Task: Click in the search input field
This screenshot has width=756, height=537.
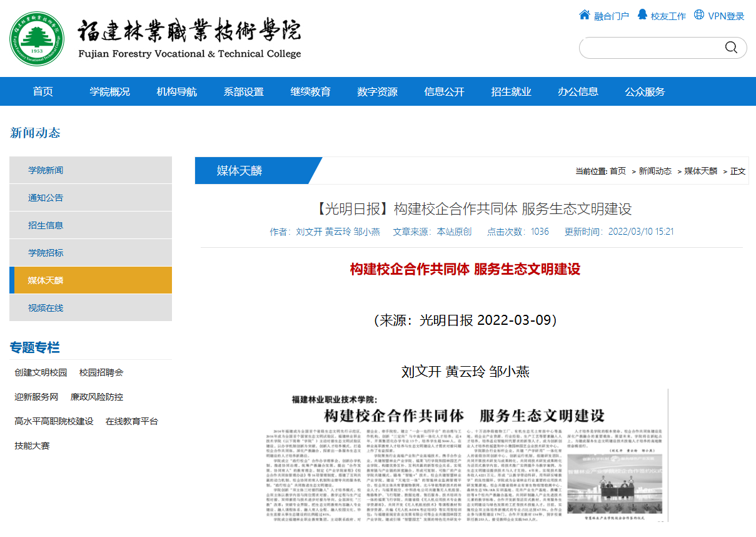Action: [x=650, y=48]
